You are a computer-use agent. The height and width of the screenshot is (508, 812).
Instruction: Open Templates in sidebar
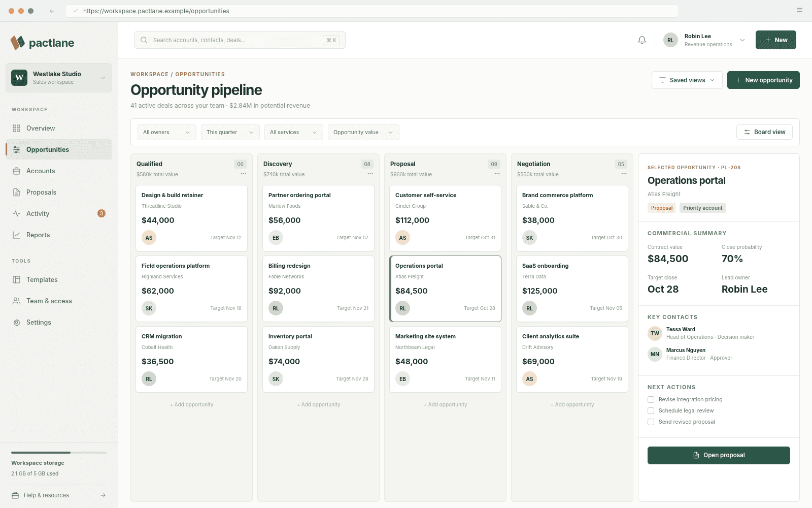(x=59, y=279)
